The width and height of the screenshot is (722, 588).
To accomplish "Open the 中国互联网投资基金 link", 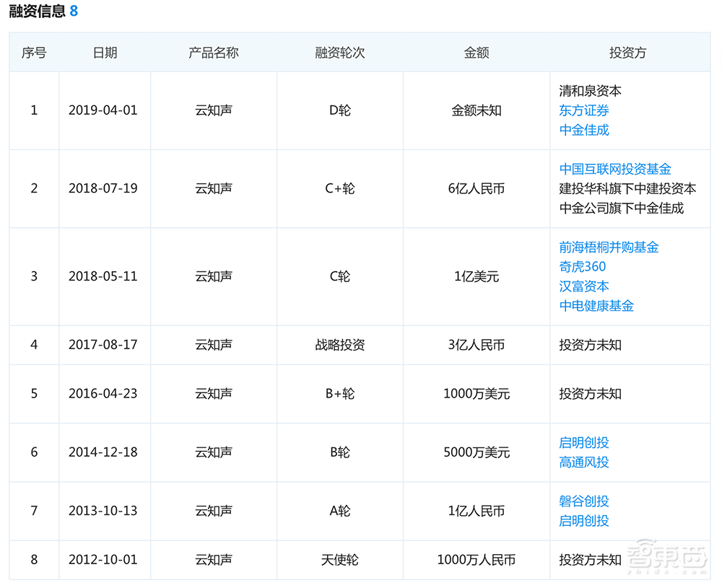I will coord(608,169).
